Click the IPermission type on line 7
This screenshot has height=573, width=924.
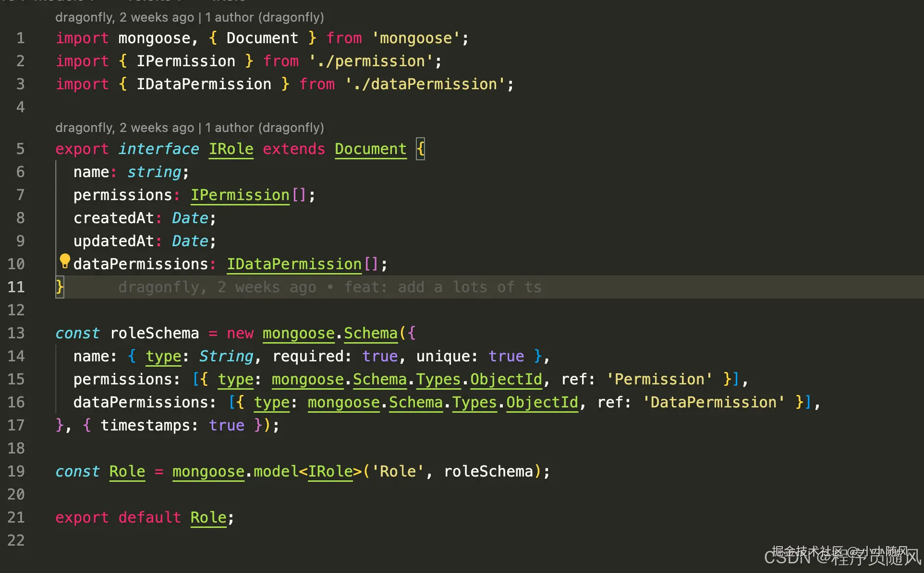(x=240, y=195)
